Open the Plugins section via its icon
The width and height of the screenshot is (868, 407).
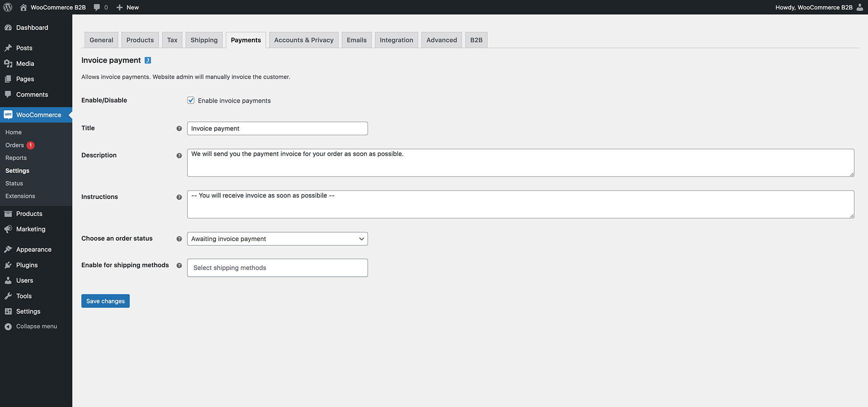(8, 265)
